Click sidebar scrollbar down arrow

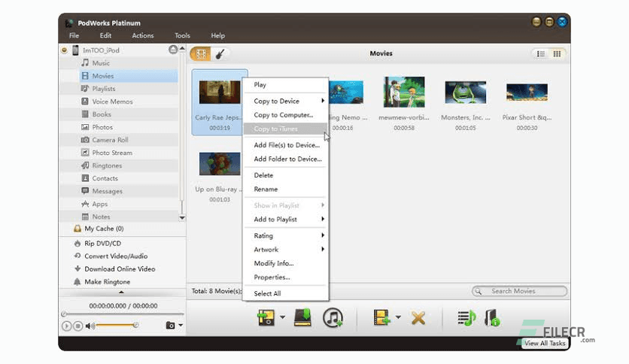182,217
